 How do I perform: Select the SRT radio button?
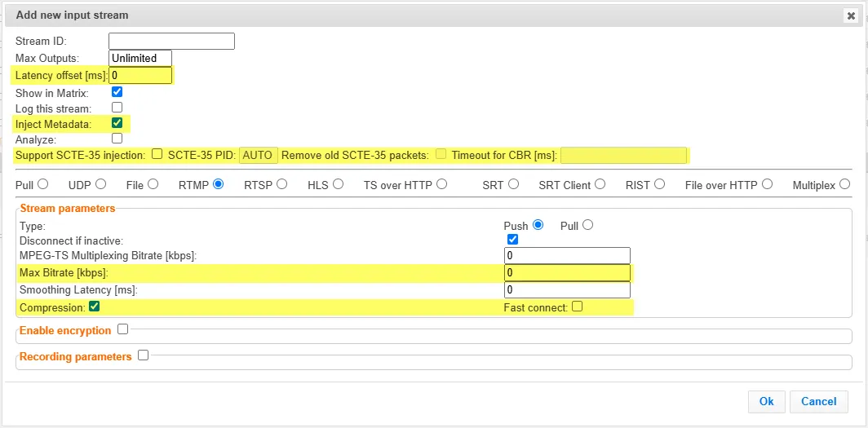coord(513,184)
